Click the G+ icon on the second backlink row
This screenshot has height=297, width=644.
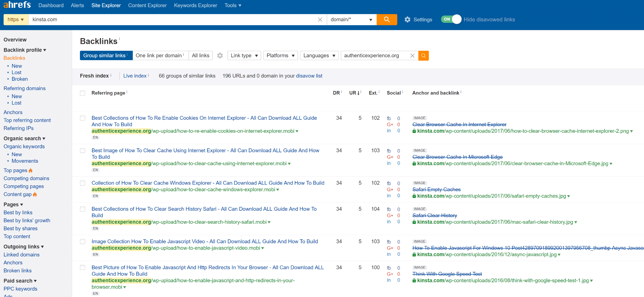click(390, 157)
